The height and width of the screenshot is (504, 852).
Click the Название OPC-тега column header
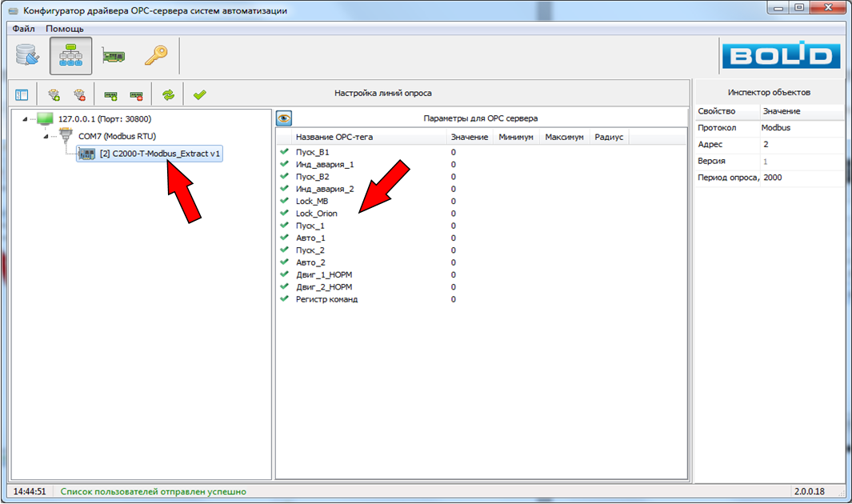coord(334,137)
